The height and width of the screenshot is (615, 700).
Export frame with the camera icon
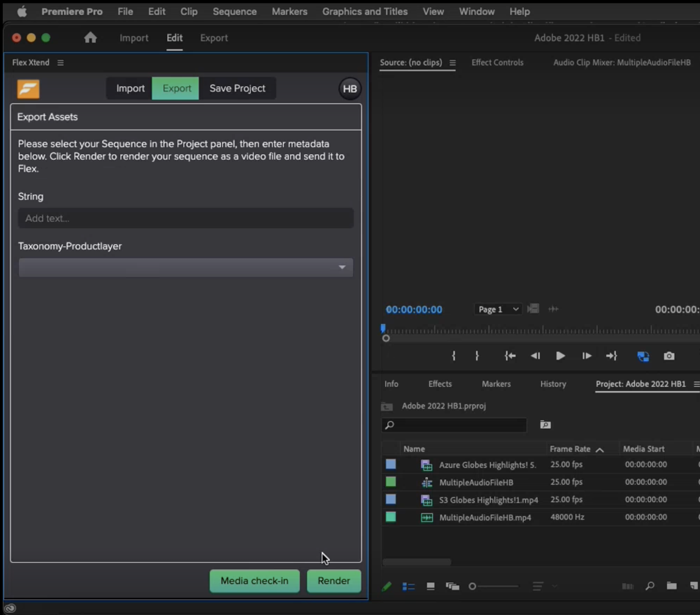coord(669,356)
